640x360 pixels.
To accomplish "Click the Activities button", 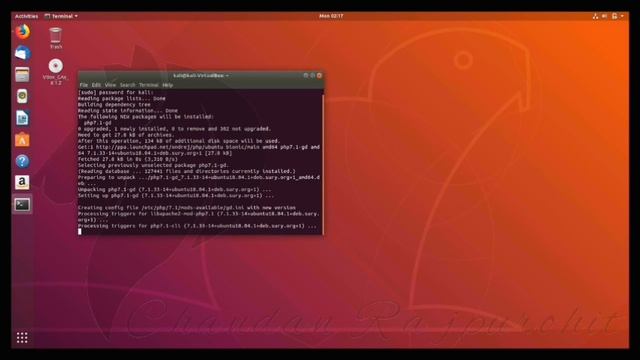I will point(27,16).
